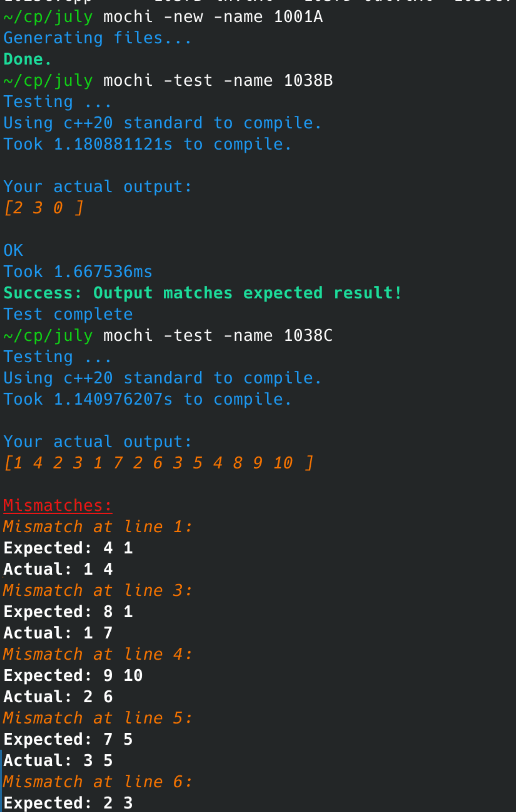Click 'Took 1.140976207s to compile.' line
The width and height of the screenshot is (516, 812).
pos(148,399)
